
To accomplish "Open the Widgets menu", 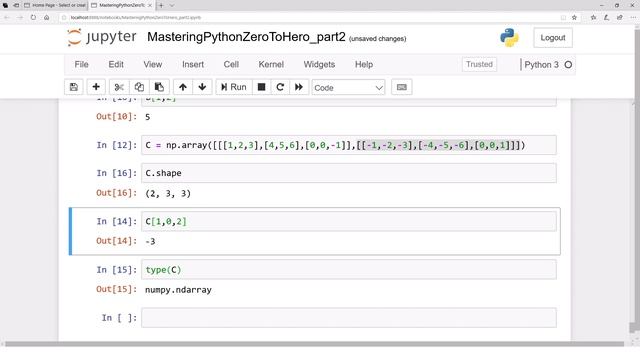I will point(319,64).
